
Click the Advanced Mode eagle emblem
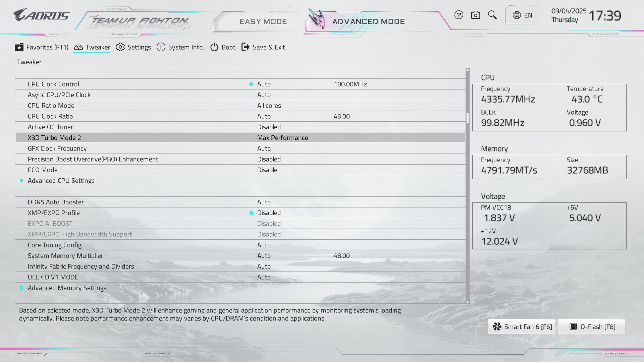317,19
